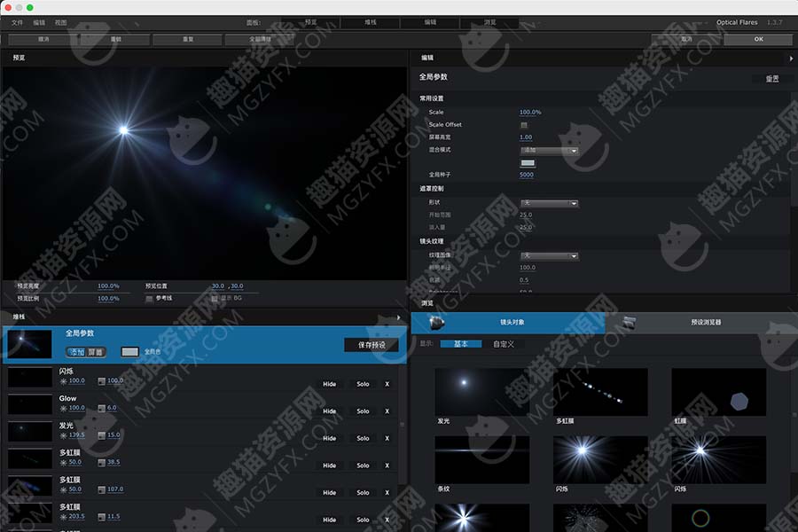Open the 形状 mask shape dropdown
This screenshot has width=798, height=532.
(549, 203)
